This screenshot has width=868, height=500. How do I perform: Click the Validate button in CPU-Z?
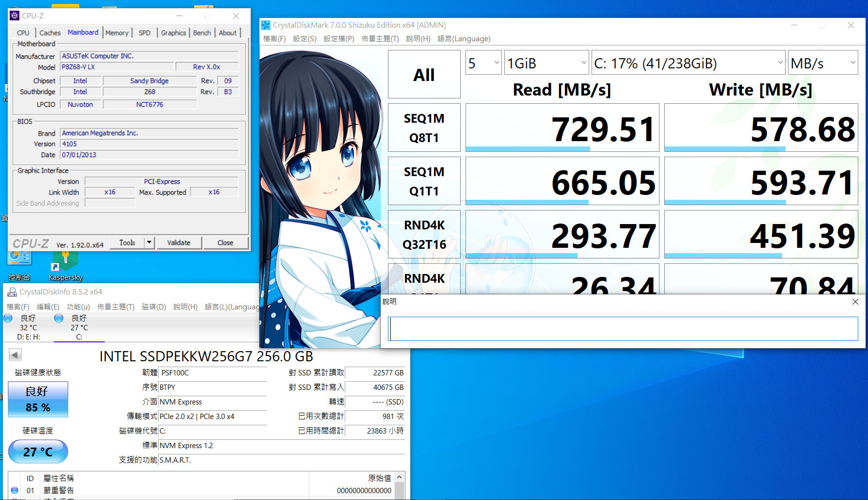(x=179, y=242)
